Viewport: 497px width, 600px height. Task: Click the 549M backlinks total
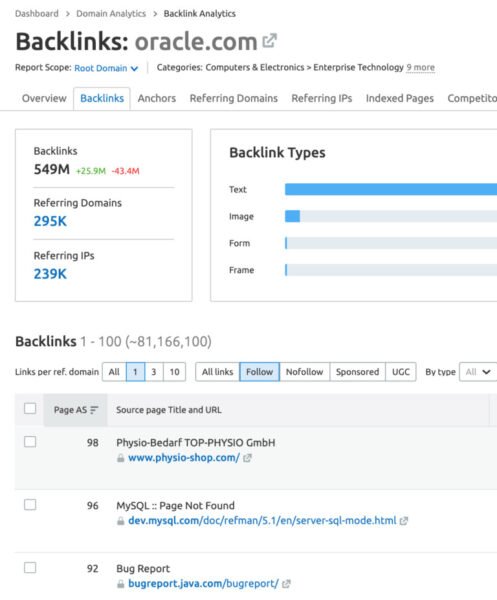pos(52,169)
